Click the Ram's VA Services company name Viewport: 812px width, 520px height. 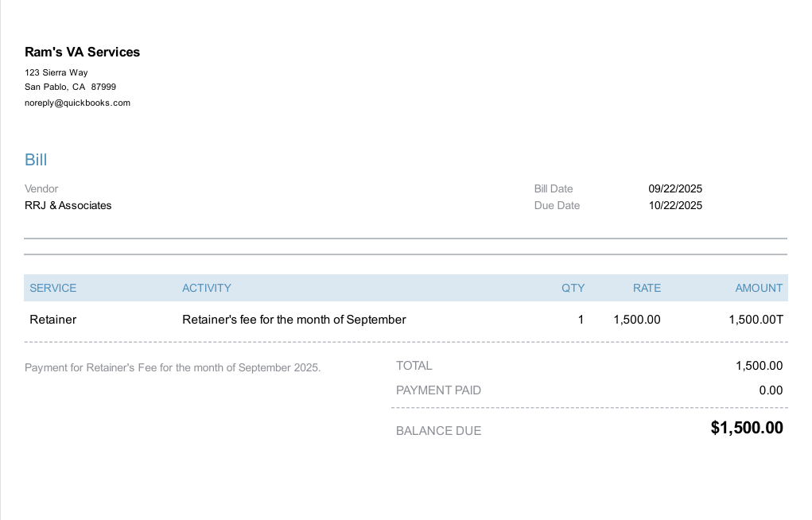coord(82,52)
